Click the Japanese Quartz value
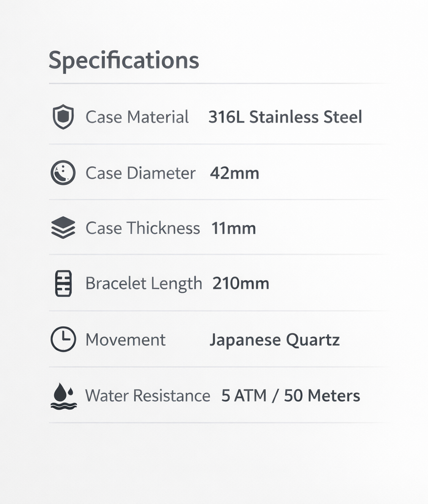 click(x=275, y=340)
